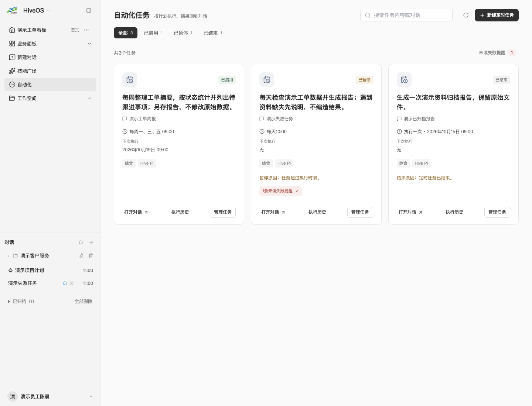The height and width of the screenshot is (406, 532).
Task: Click 打开对话 on the 每天检查演示工单 card
Action: click(x=273, y=212)
